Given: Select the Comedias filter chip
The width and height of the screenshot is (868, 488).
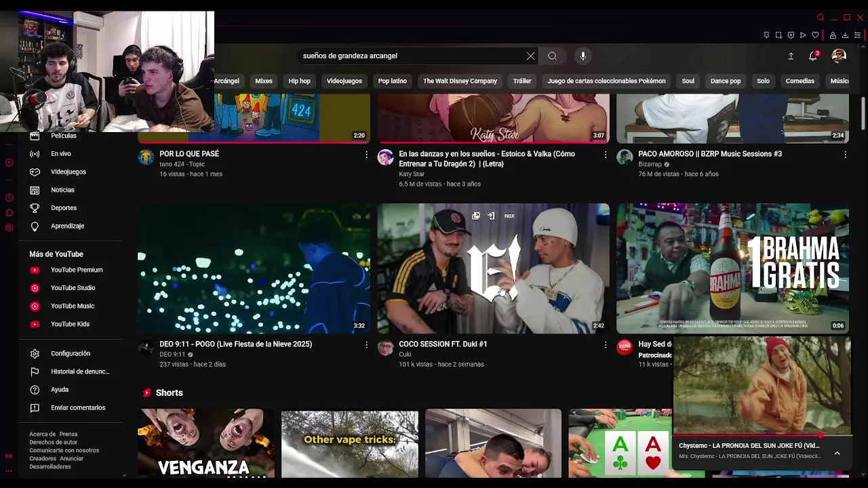Looking at the screenshot, I should point(800,81).
